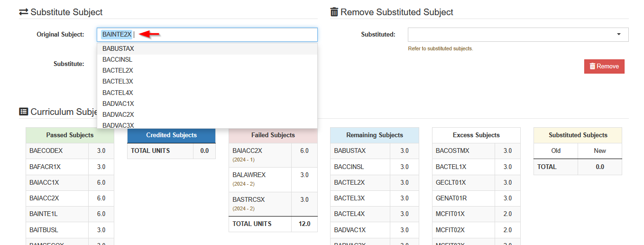
Task: Click the (2024 - 1) term note
Action: [x=243, y=160]
